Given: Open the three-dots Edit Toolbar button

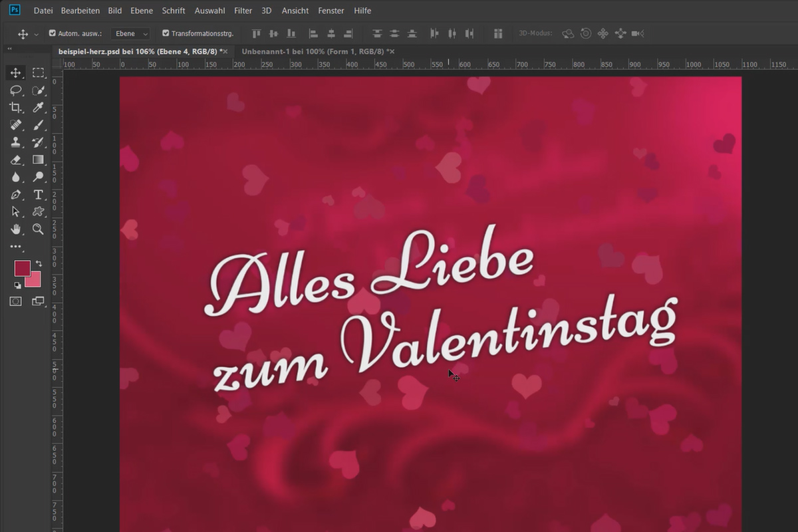Looking at the screenshot, I should (x=15, y=247).
